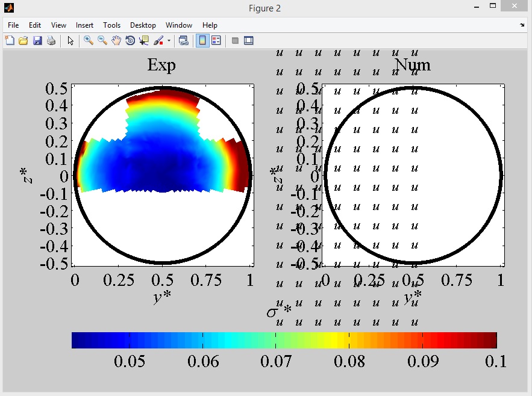Click the dock figure arrow in the menu bar
The width and height of the screenshot is (532, 396).
click(x=522, y=25)
